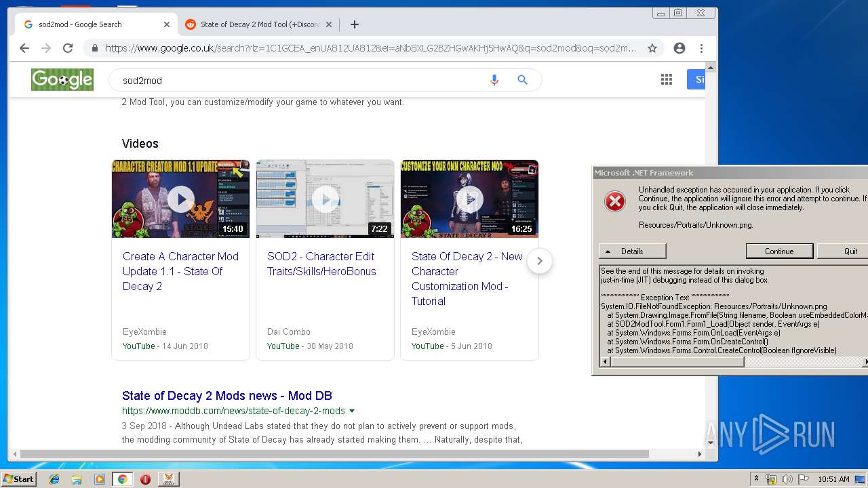Viewport: 868px width, 488px height.
Task: Click the network tray icon
Action: tap(771, 479)
